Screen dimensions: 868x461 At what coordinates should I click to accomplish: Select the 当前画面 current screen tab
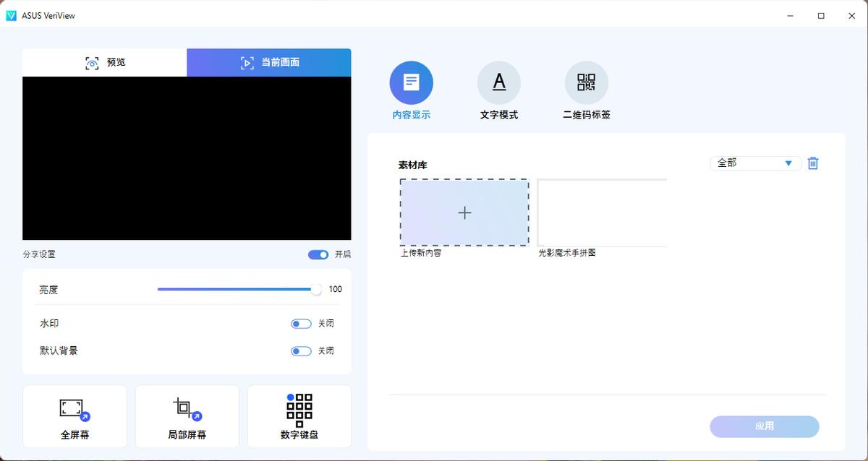point(268,62)
